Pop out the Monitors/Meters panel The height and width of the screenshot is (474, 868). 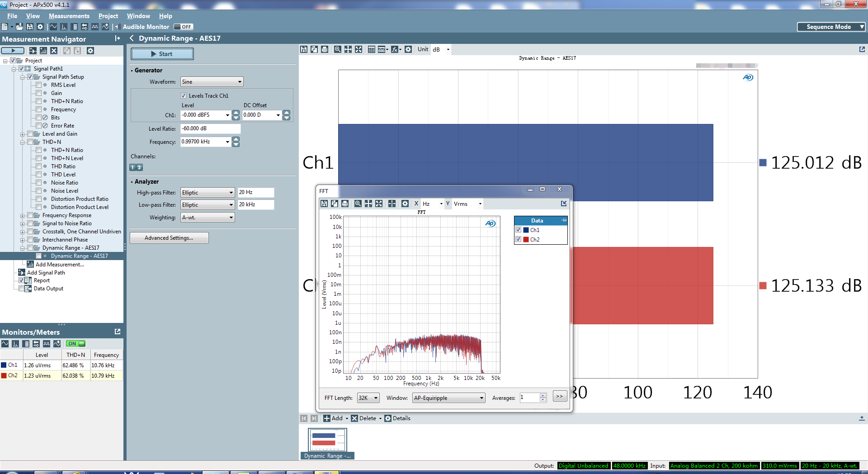pos(118,332)
